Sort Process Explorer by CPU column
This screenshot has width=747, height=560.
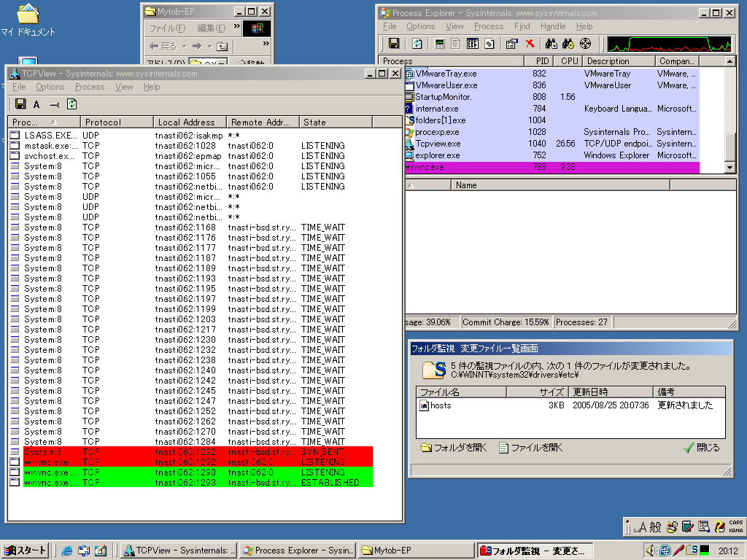coord(566,61)
